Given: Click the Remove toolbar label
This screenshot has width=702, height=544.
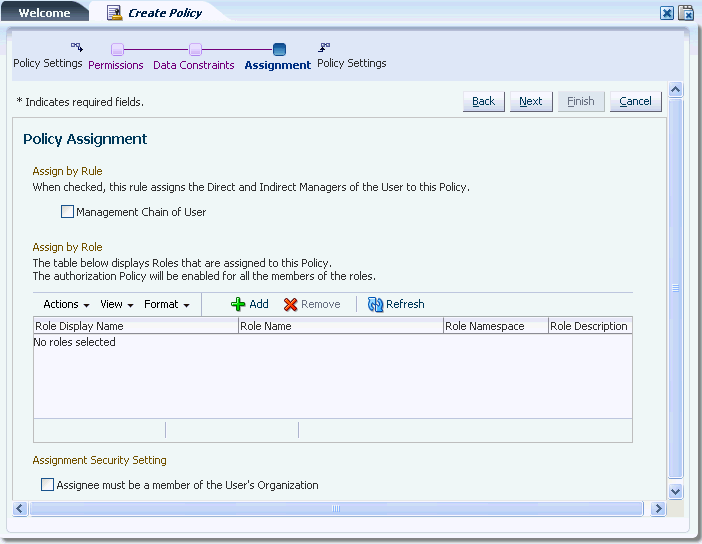Looking at the screenshot, I should click(x=321, y=304).
